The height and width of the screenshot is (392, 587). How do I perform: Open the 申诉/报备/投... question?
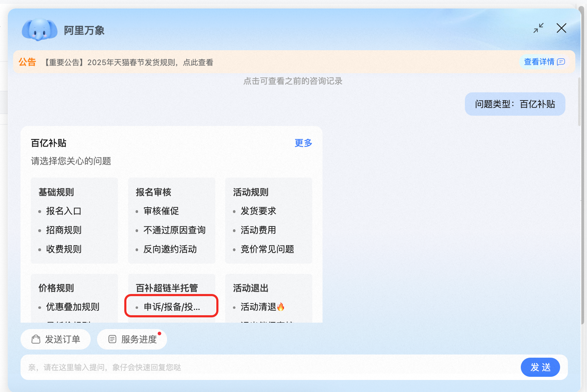[x=172, y=307]
